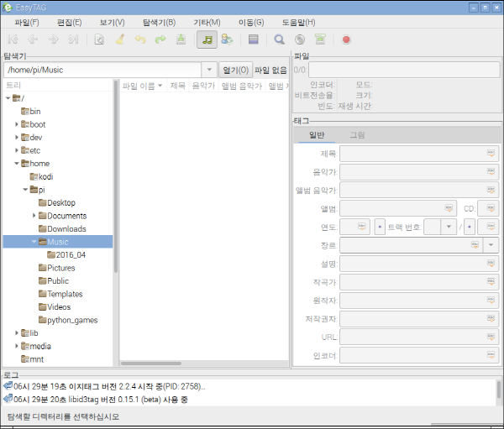Screen dimensions: 504x429
Task: Apply year (연도) field tag-all icon
Action: 362,227
